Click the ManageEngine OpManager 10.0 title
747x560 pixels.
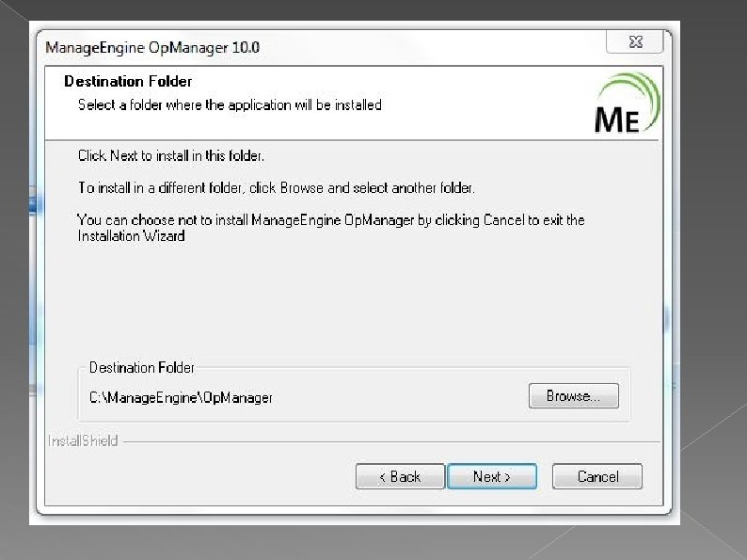152,48
